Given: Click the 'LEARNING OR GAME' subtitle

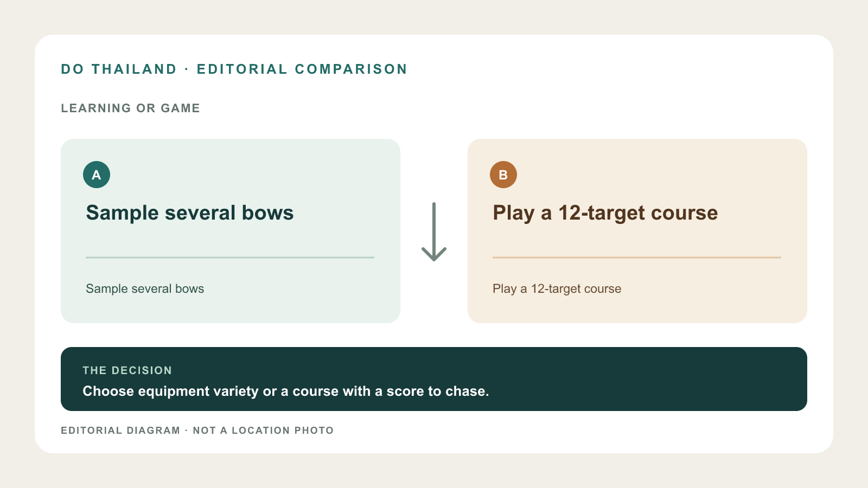Looking at the screenshot, I should 131,108.
